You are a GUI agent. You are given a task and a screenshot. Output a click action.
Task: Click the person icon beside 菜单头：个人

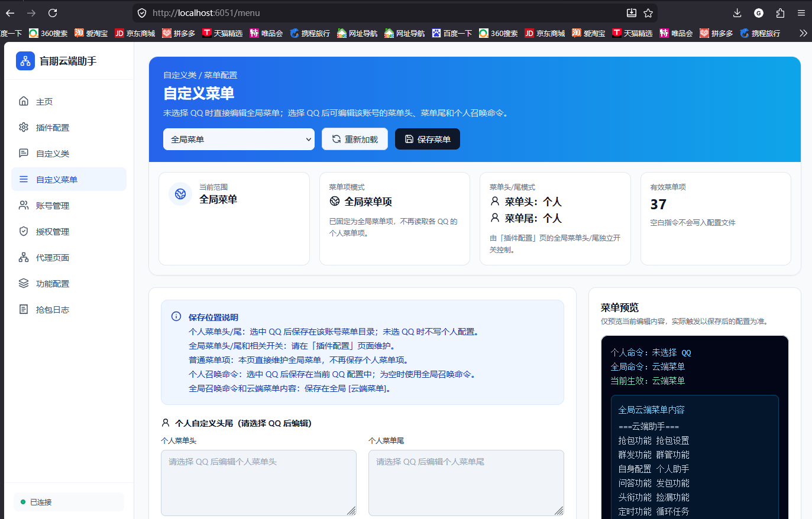(495, 202)
